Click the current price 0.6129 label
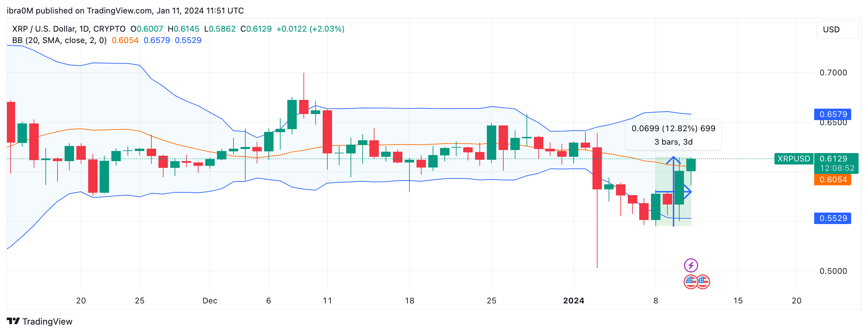 pyautogui.click(x=833, y=159)
